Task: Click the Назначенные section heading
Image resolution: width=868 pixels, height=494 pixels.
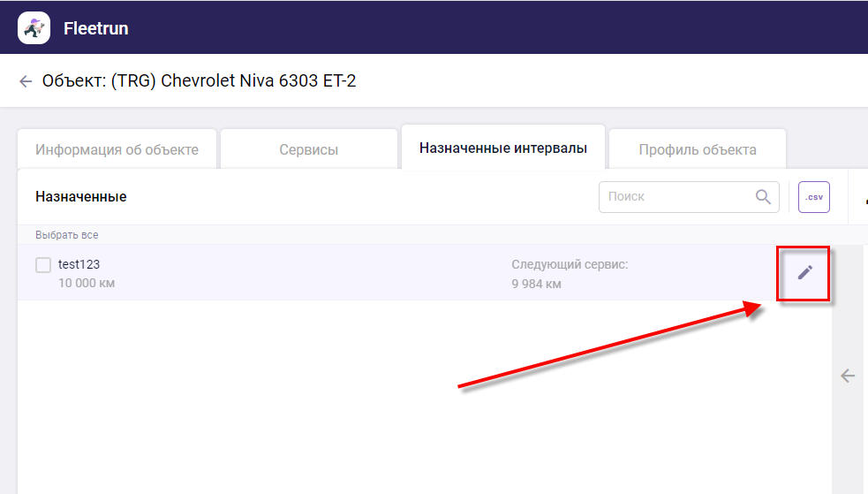Action: pos(81,196)
